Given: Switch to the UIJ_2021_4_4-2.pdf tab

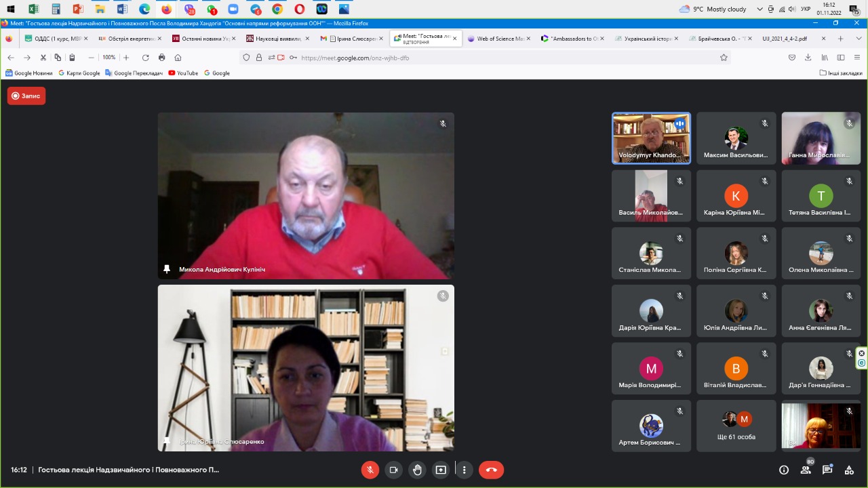Looking at the screenshot, I should 785,39.
